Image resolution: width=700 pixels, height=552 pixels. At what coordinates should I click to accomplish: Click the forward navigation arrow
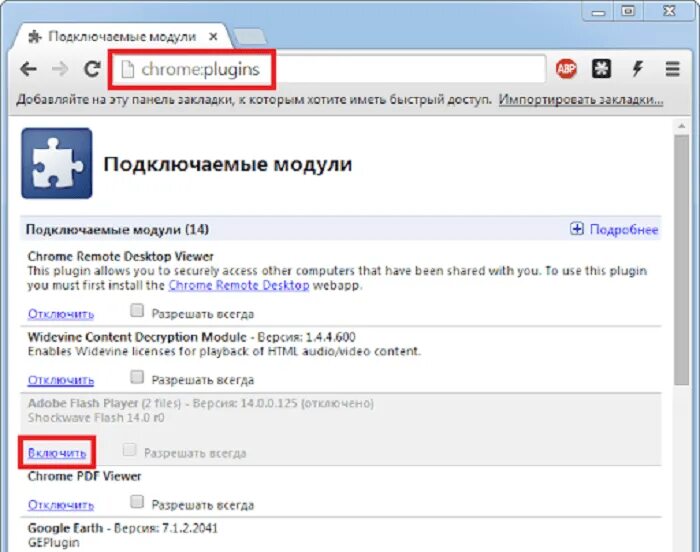pos(60,69)
